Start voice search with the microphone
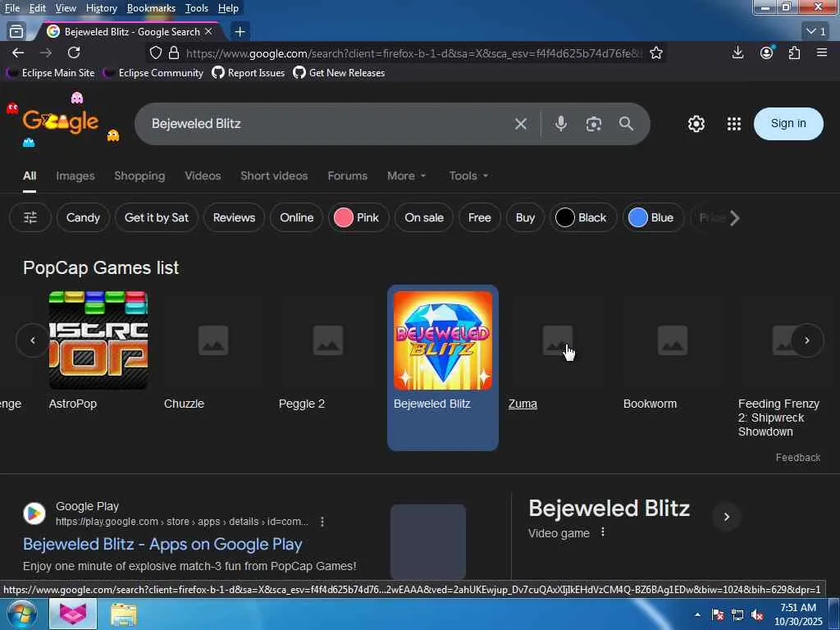This screenshot has width=840, height=630. [561, 124]
